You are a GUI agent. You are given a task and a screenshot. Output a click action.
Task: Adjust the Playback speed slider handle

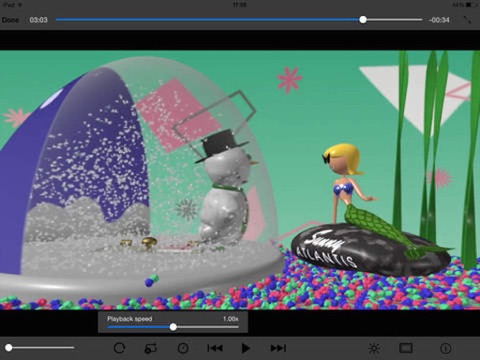pyautogui.click(x=173, y=327)
